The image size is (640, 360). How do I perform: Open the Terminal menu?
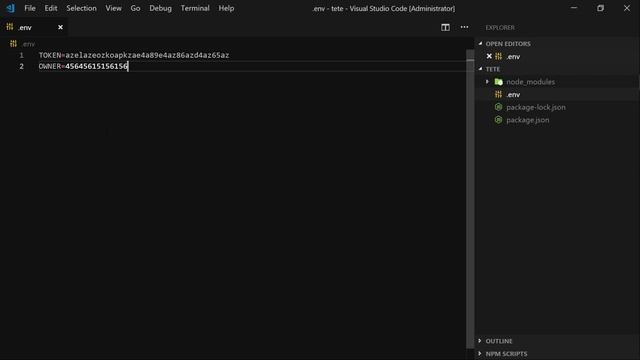[x=195, y=8]
